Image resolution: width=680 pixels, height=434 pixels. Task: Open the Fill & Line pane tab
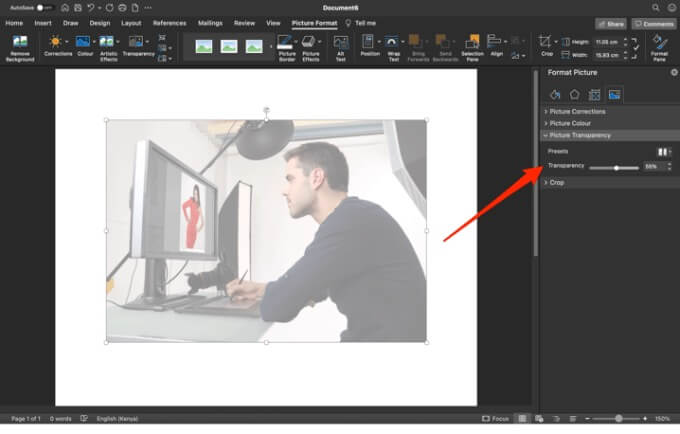click(x=555, y=95)
